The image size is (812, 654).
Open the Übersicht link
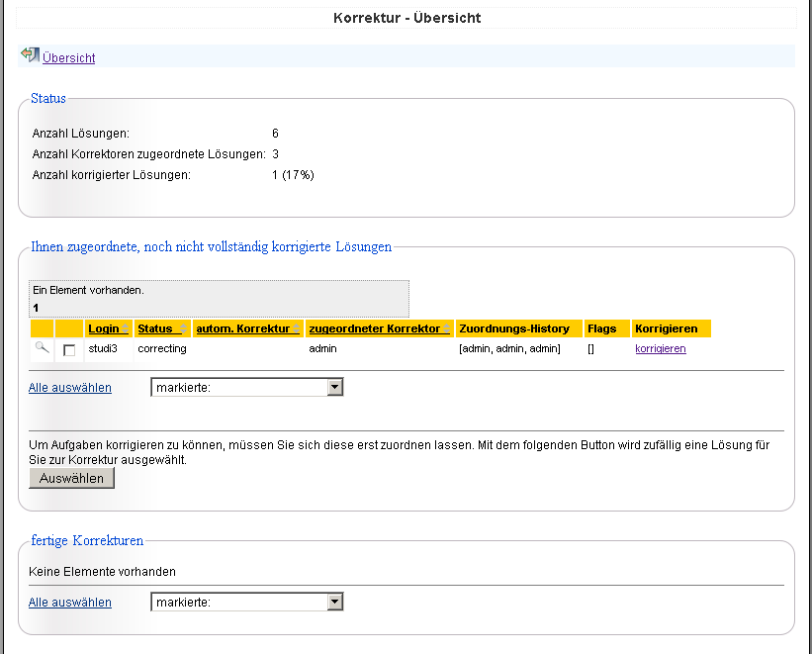69,57
